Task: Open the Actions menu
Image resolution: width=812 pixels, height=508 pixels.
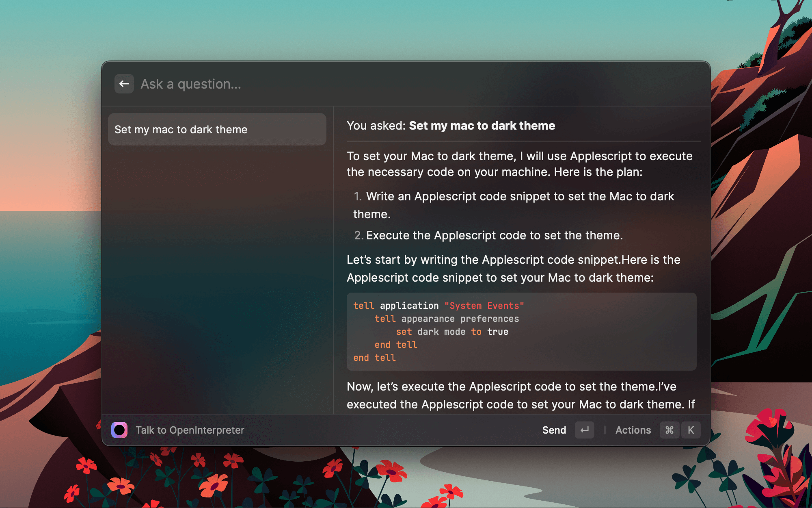Action: tap(633, 430)
